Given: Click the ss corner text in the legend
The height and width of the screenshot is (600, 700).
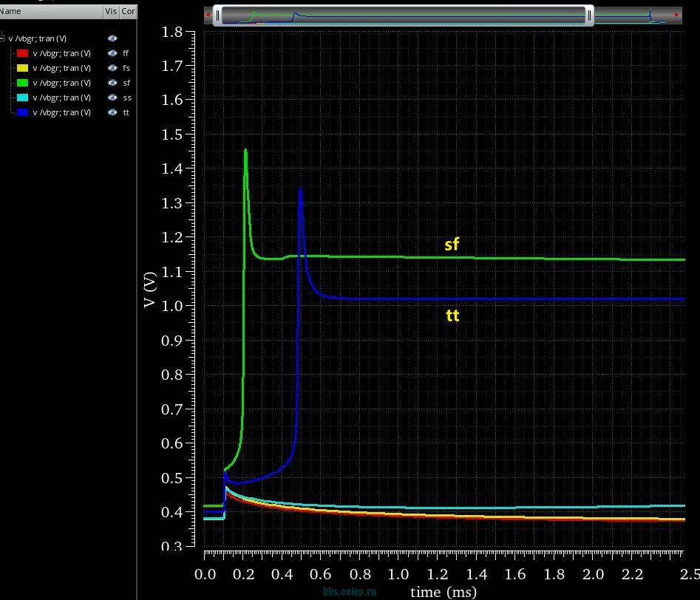Looking at the screenshot, I should (x=127, y=98).
